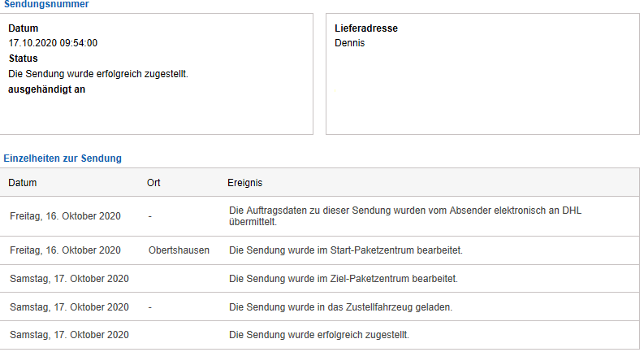Click the Obertshausen location cell
644x352 pixels.
click(179, 250)
